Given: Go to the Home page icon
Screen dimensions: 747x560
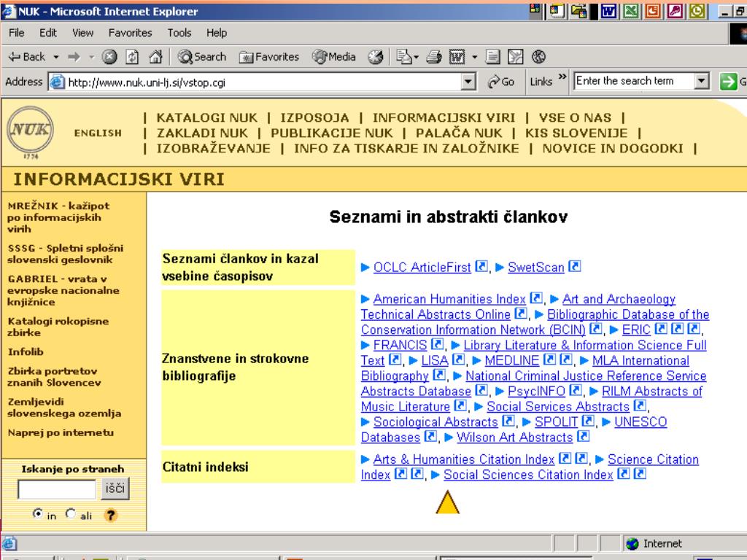Looking at the screenshot, I should coord(155,57).
